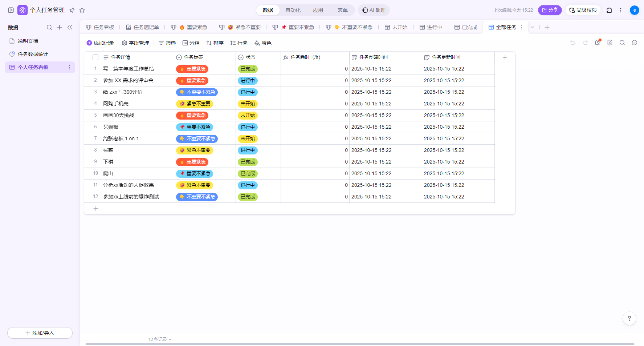Open the comments icon at the toolbar's right end
The width and height of the screenshot is (644, 346).
point(634,43)
